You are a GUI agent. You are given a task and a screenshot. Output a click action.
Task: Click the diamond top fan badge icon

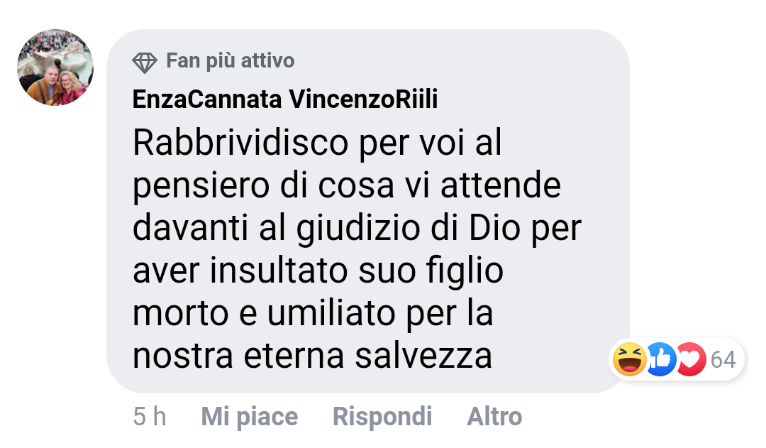145,62
